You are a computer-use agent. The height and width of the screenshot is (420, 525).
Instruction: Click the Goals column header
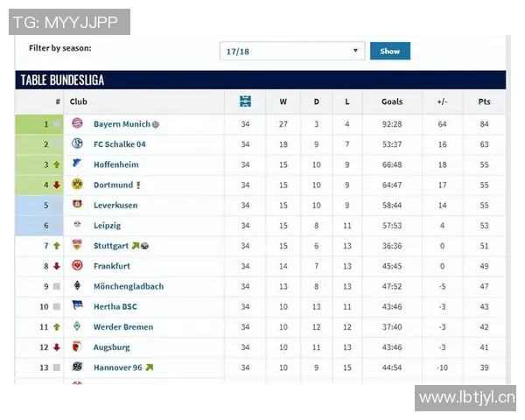tap(392, 101)
